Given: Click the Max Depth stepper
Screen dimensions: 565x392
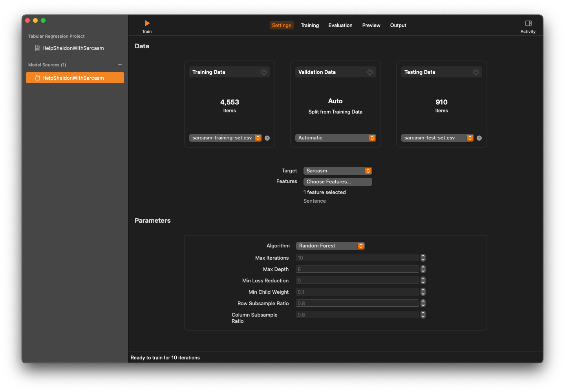Looking at the screenshot, I should (423, 269).
